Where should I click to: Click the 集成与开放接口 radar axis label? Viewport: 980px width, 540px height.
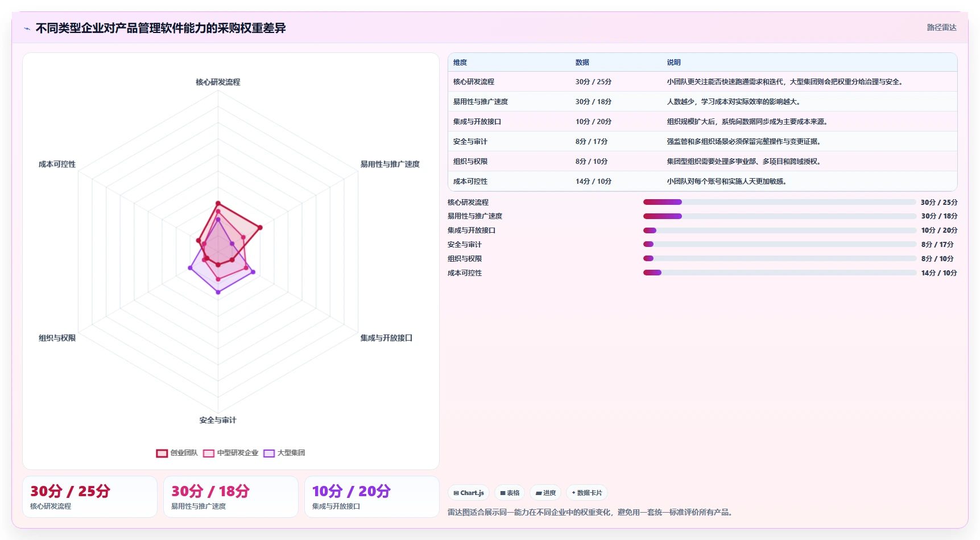click(386, 337)
